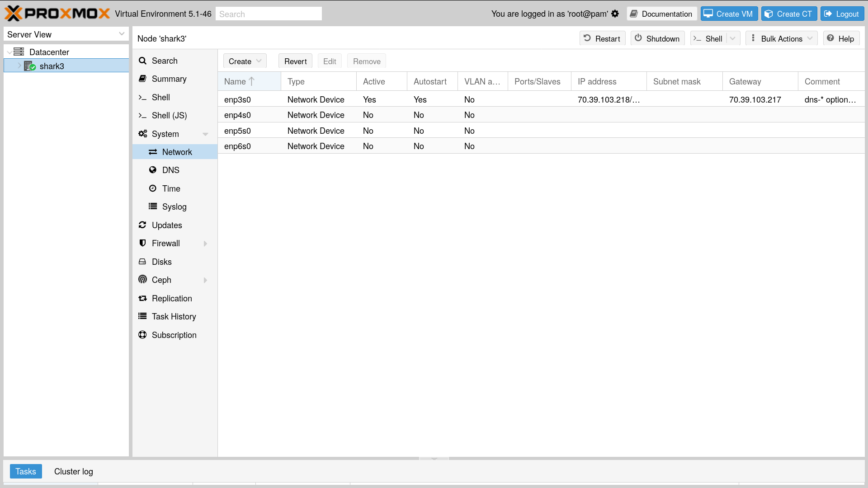Open the Server View dropdown

[66, 34]
